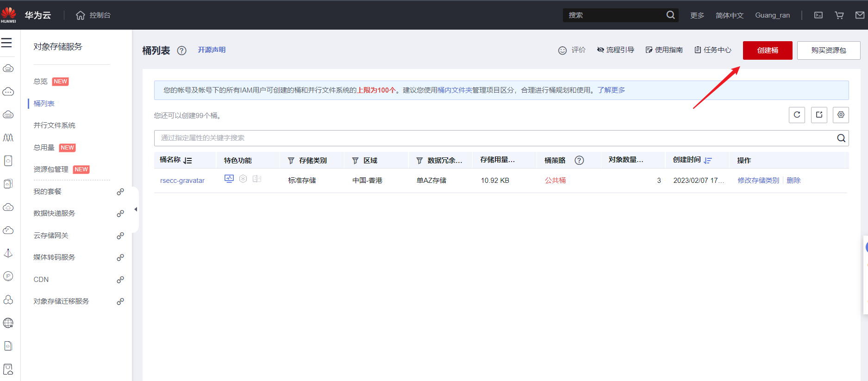This screenshot has height=381, width=868.
Task: Click the link icon beside 我的套餐
Action: (x=120, y=192)
